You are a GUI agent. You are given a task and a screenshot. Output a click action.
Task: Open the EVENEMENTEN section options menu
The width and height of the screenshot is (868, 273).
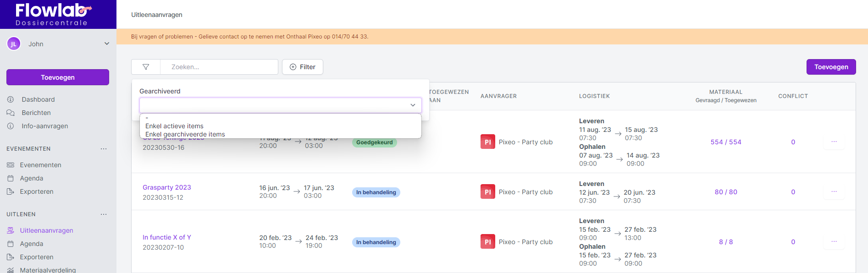104,149
